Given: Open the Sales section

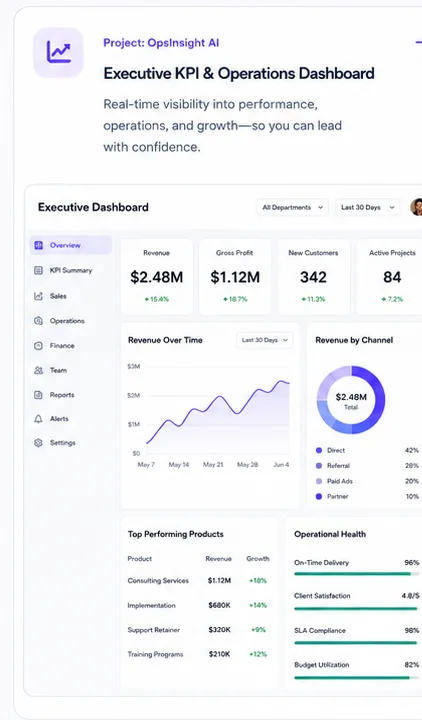Looking at the screenshot, I should [x=58, y=296].
